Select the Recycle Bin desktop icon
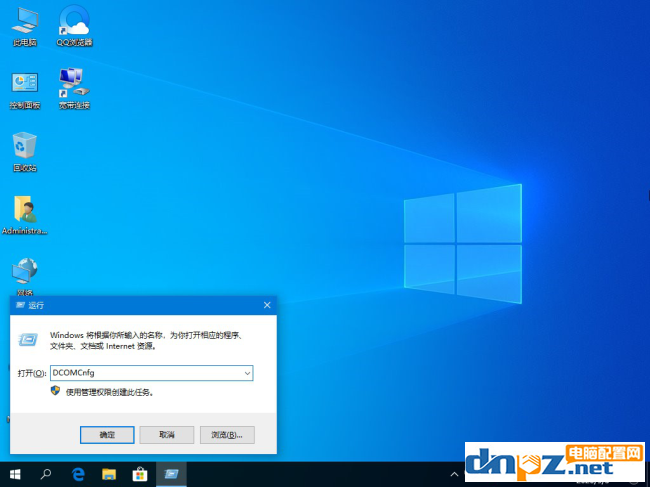The image size is (650, 487). click(x=25, y=152)
